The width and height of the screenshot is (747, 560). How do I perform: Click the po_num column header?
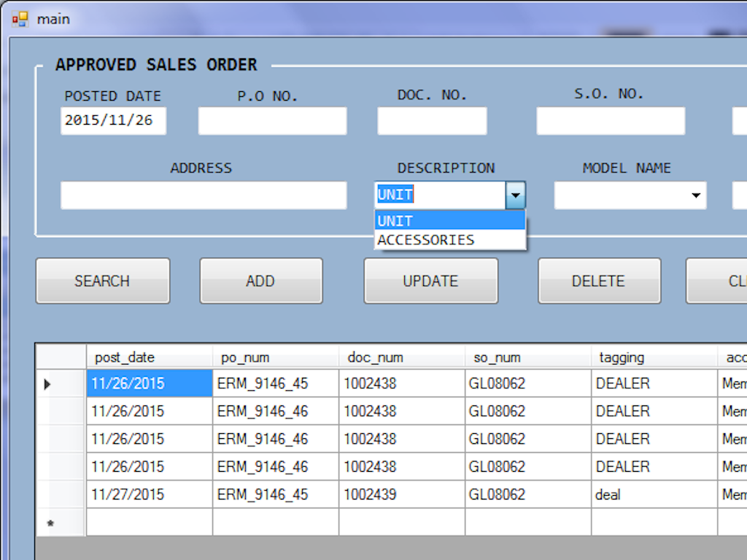275,357
